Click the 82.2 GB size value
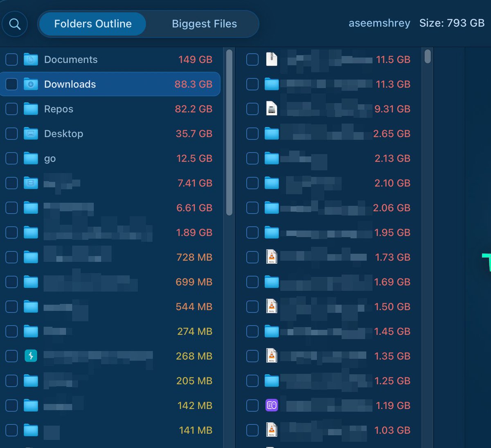The height and width of the screenshot is (448, 491). coord(194,109)
